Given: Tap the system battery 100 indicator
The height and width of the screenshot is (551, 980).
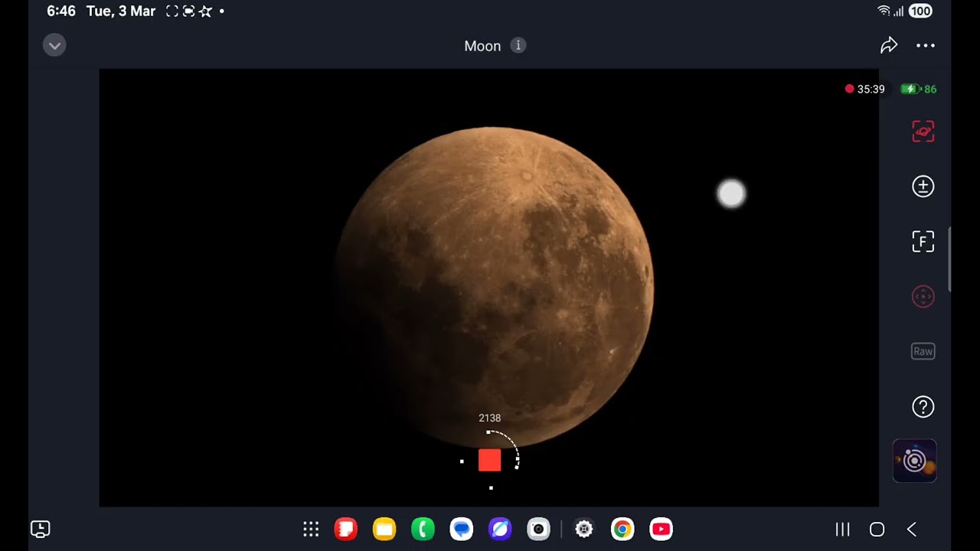Looking at the screenshot, I should click(920, 11).
